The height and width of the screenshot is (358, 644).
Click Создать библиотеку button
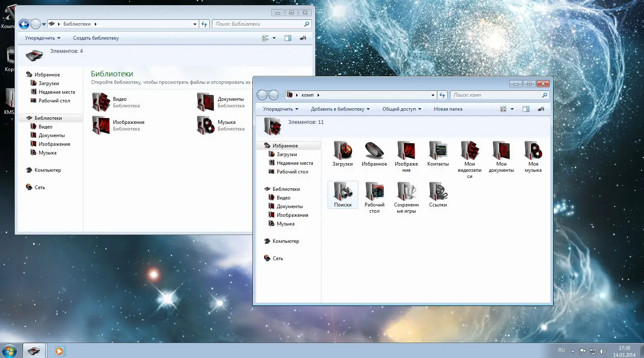coord(96,38)
